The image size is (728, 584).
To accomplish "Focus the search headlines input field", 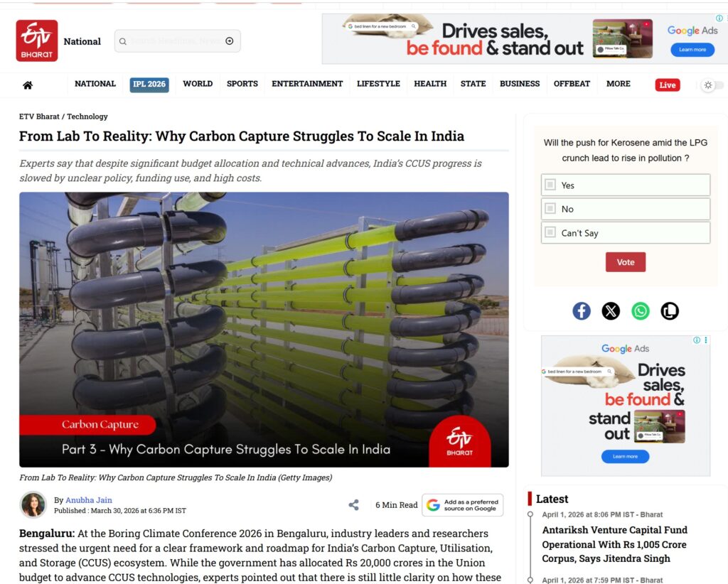I will (176, 40).
